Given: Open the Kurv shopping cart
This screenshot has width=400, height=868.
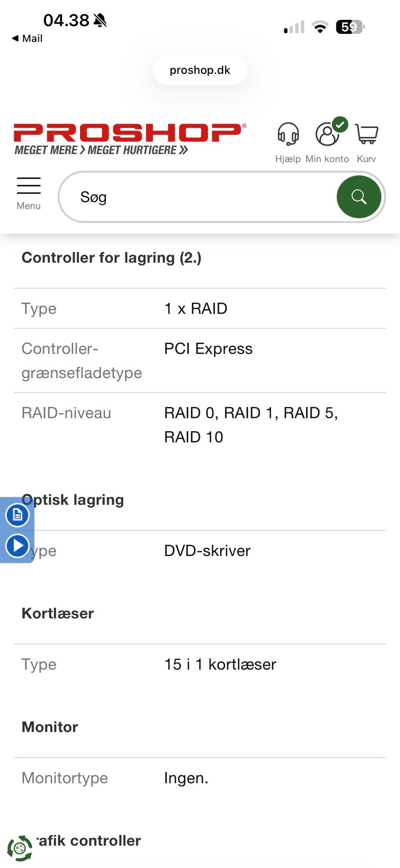Looking at the screenshot, I should (367, 135).
